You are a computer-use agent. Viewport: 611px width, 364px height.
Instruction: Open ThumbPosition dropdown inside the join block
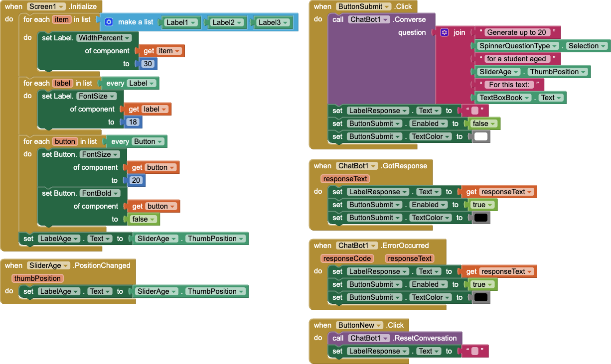tap(558, 72)
